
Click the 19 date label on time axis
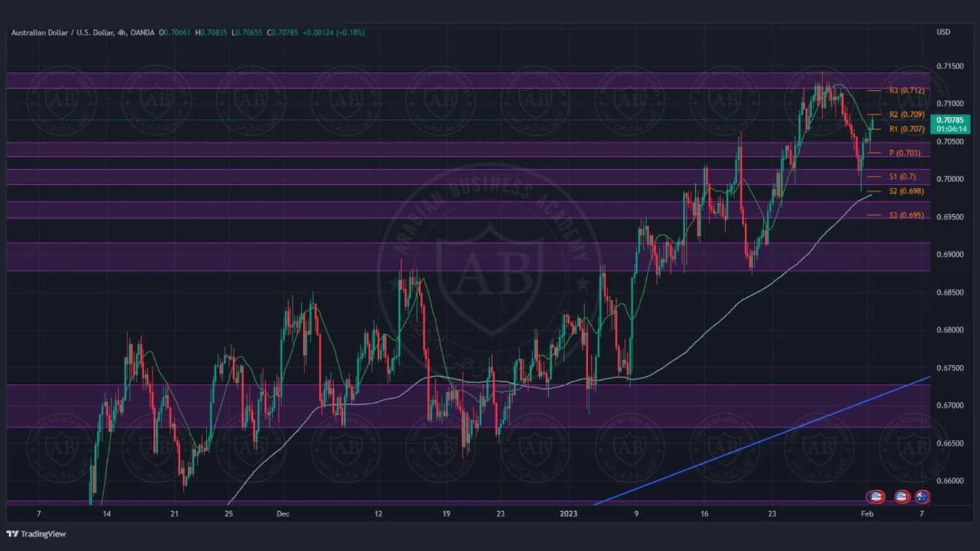(446, 514)
